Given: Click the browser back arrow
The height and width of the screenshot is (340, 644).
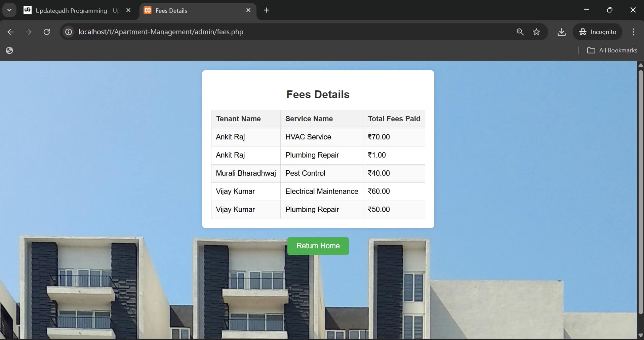Looking at the screenshot, I should [x=10, y=32].
